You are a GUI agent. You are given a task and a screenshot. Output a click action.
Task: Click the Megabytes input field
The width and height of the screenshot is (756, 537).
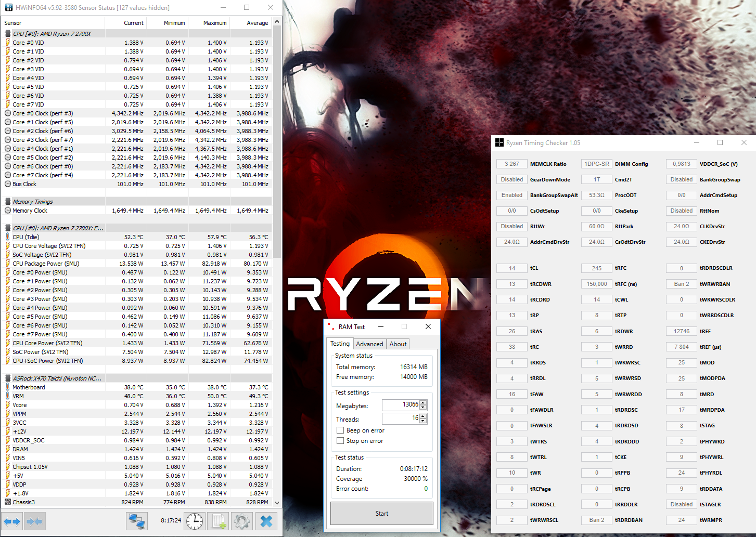point(401,405)
